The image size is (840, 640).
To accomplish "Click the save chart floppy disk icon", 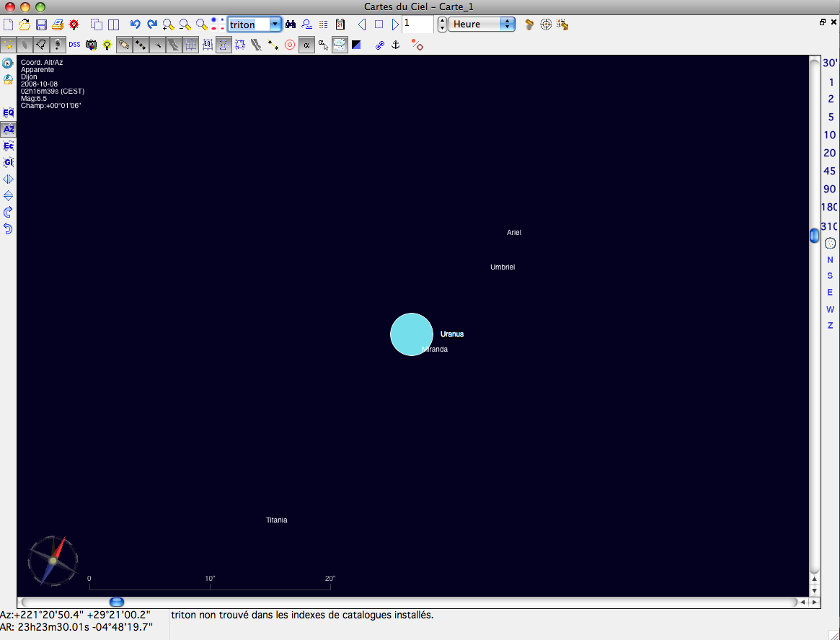I will pos(41,25).
